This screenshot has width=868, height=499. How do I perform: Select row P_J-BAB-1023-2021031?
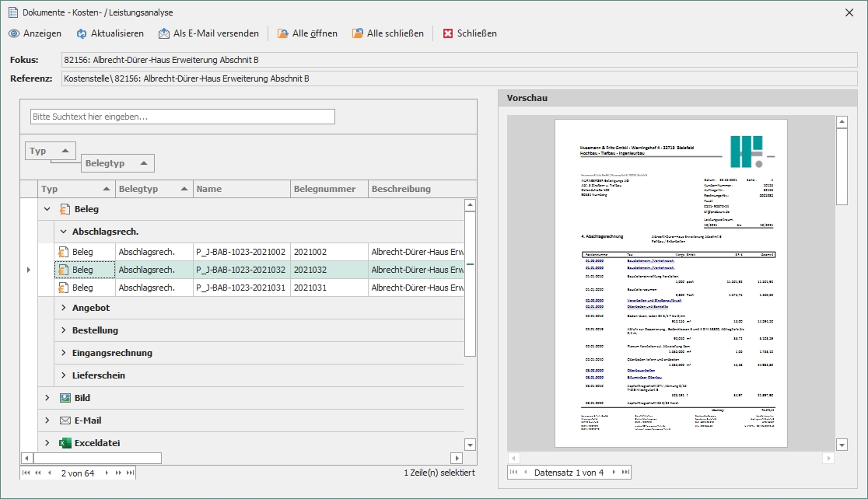(x=241, y=288)
